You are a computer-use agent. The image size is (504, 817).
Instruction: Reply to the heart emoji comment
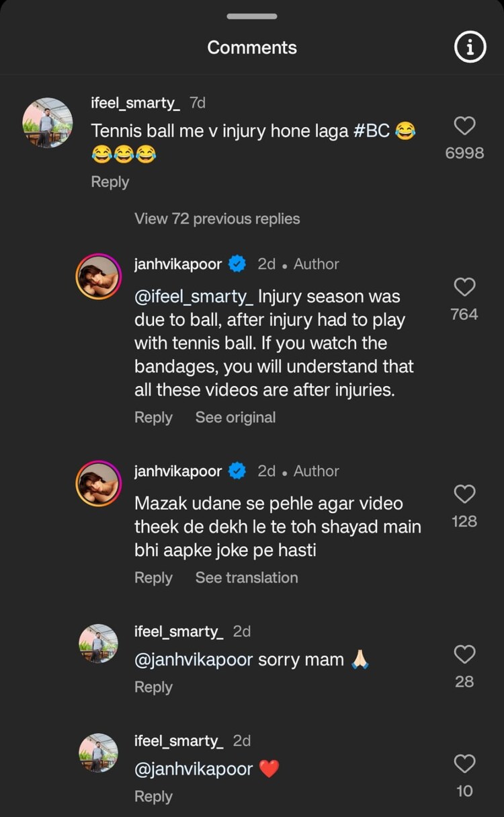pyautogui.click(x=153, y=797)
